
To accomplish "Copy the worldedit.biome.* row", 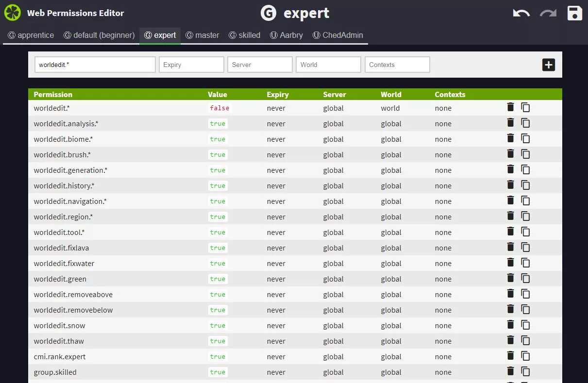I will 525,138.
